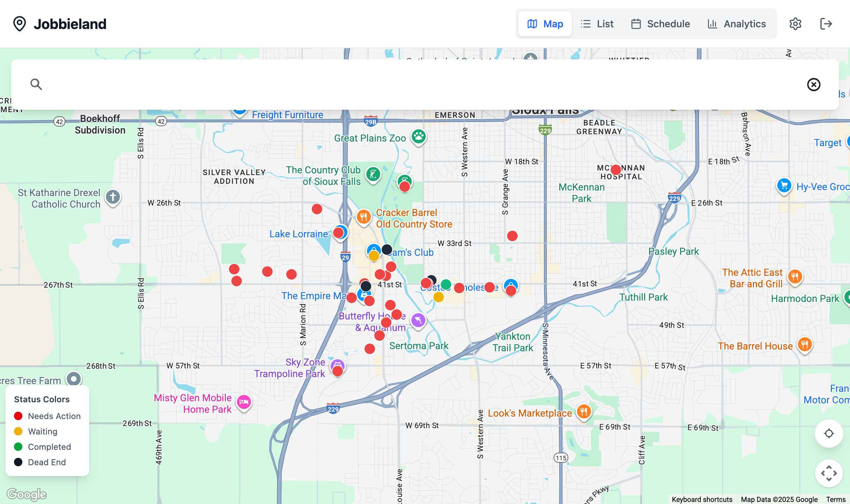
Task: Click the logout arrow icon
Action: click(x=826, y=24)
